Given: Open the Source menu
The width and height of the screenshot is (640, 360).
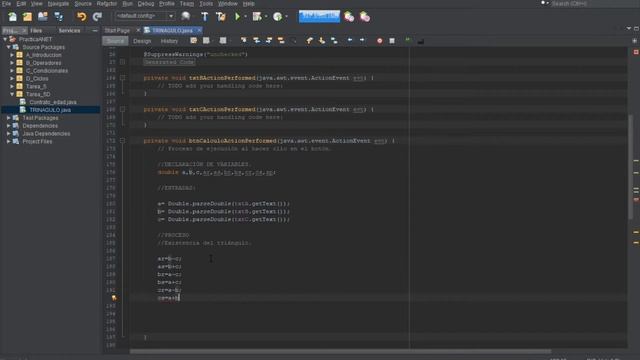Looking at the screenshot, I should point(83,3).
